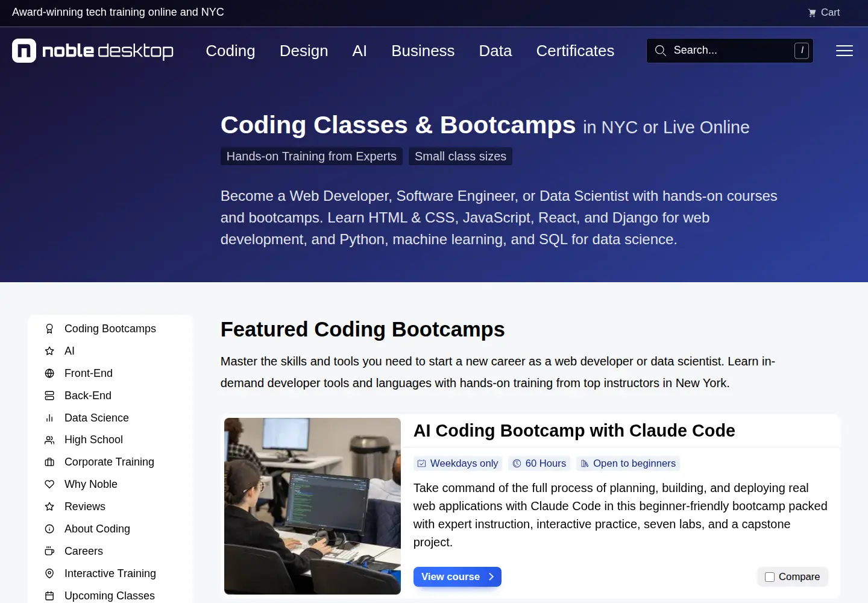Open the Certificates menu

pyautogui.click(x=575, y=51)
